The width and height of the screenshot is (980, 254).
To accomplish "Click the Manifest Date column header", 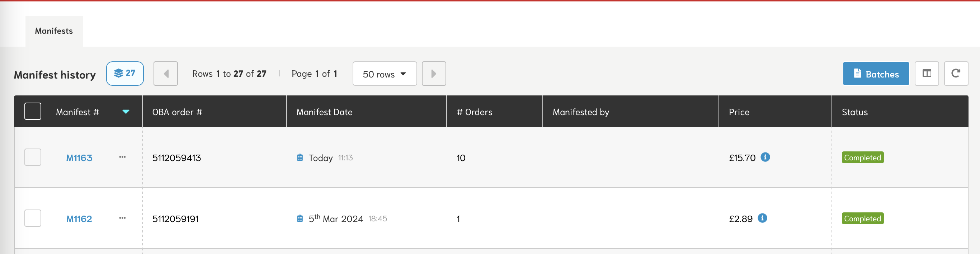I will [324, 112].
